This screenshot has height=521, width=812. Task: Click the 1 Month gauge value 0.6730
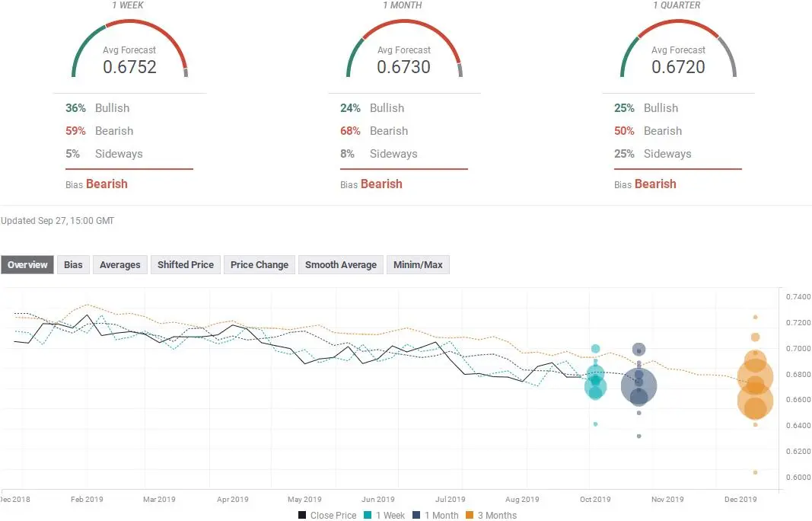404,67
